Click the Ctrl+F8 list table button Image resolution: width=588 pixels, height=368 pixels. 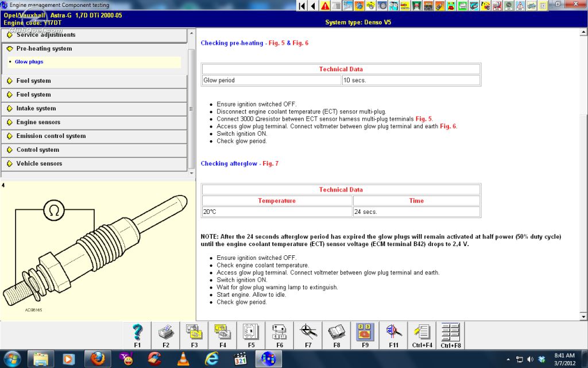click(451, 335)
